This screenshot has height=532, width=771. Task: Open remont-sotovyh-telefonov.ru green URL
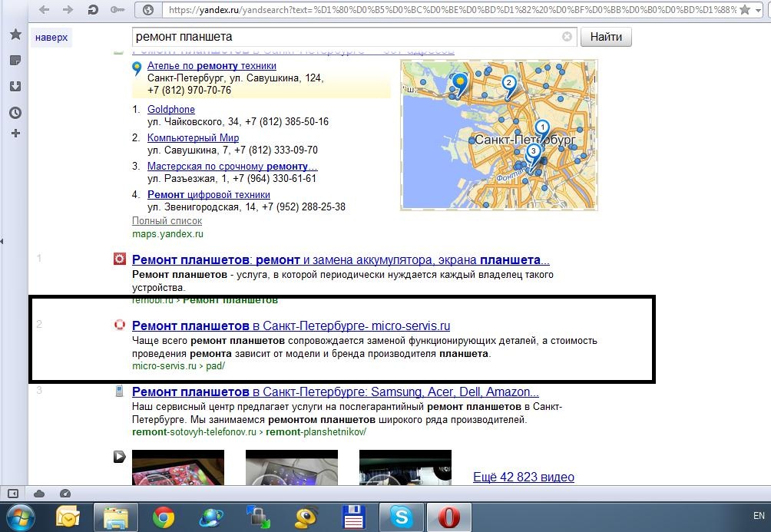point(250,432)
